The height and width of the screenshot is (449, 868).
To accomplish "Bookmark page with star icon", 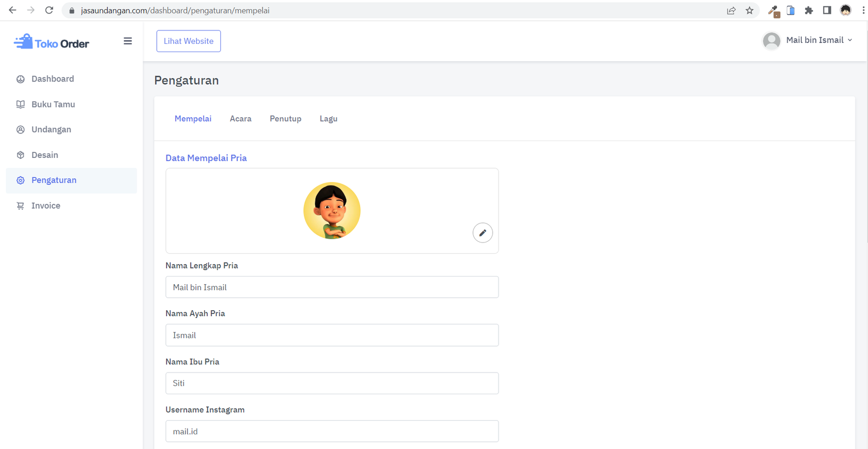I will pos(749,10).
